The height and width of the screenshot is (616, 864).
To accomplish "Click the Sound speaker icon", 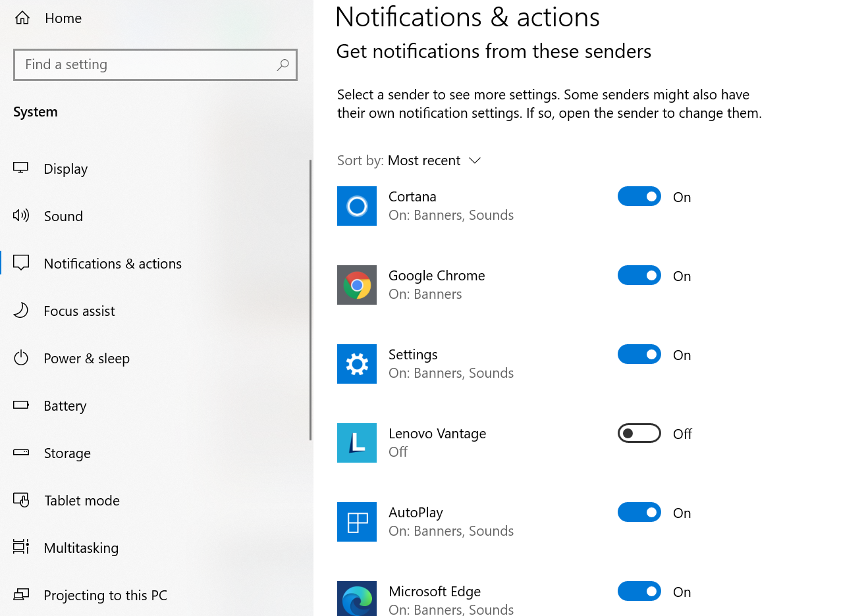I will pos(21,215).
